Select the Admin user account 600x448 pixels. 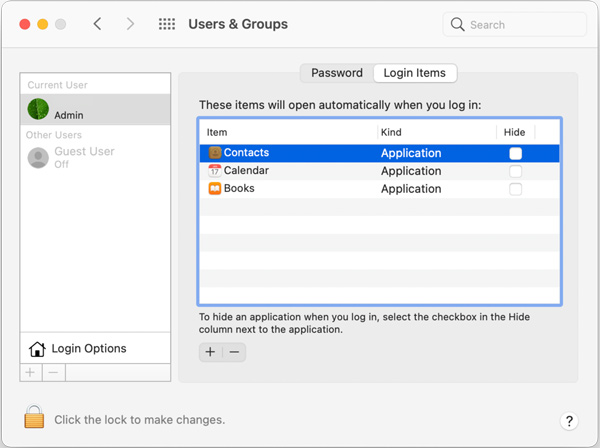(x=95, y=109)
